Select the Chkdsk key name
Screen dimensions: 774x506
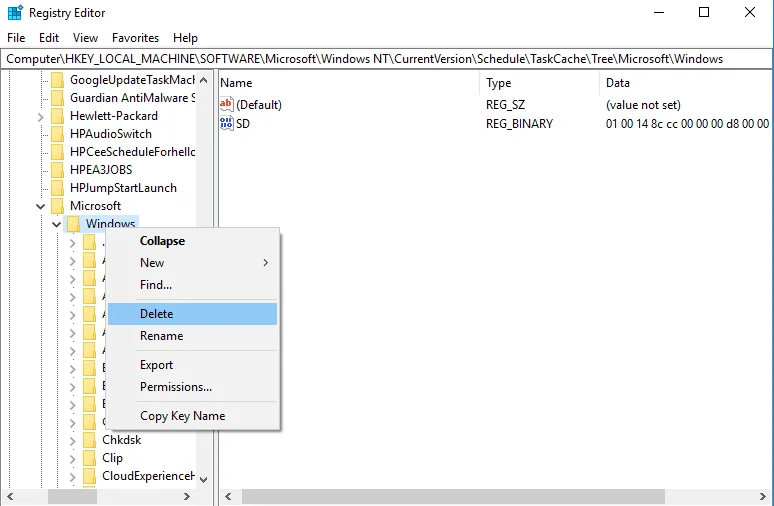pos(121,440)
